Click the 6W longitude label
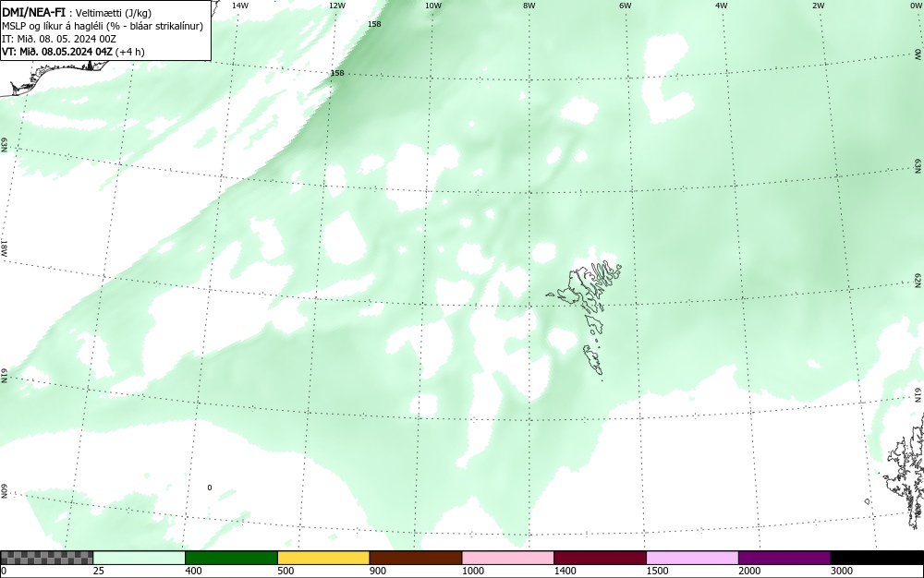Viewport: 924px width, 578px height. [626, 6]
